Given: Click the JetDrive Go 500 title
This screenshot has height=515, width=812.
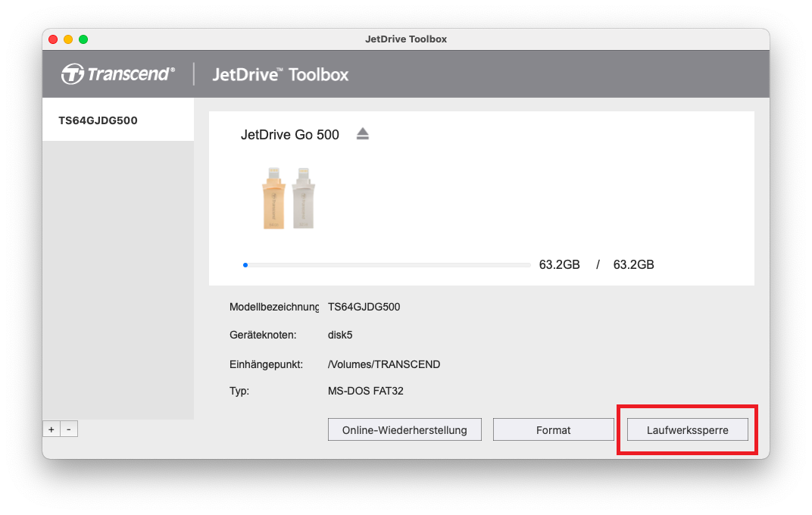Looking at the screenshot, I should click(x=290, y=135).
